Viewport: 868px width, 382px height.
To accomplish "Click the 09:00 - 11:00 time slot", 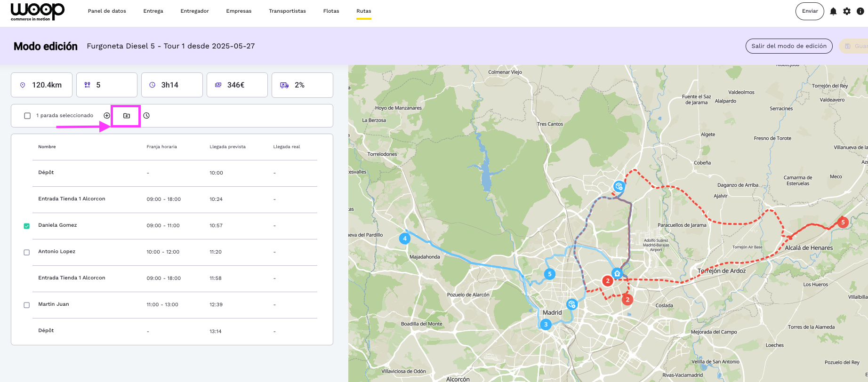I will pyautogui.click(x=163, y=226).
